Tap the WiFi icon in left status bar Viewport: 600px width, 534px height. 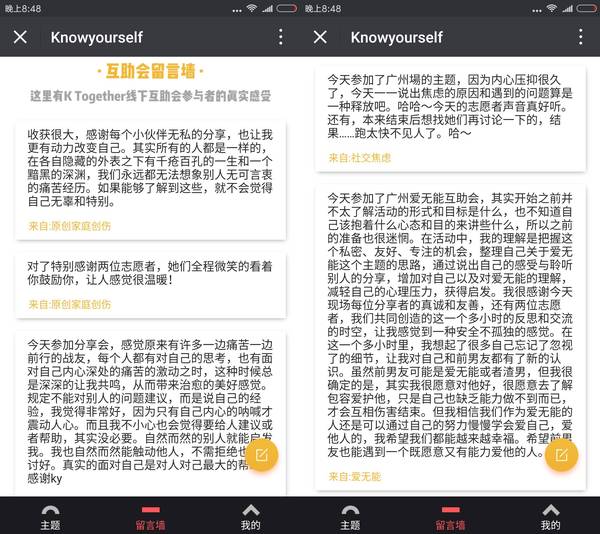click(x=251, y=8)
